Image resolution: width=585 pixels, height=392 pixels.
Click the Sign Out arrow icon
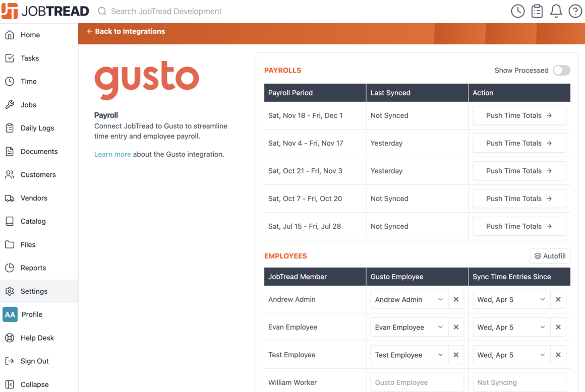[x=10, y=361]
